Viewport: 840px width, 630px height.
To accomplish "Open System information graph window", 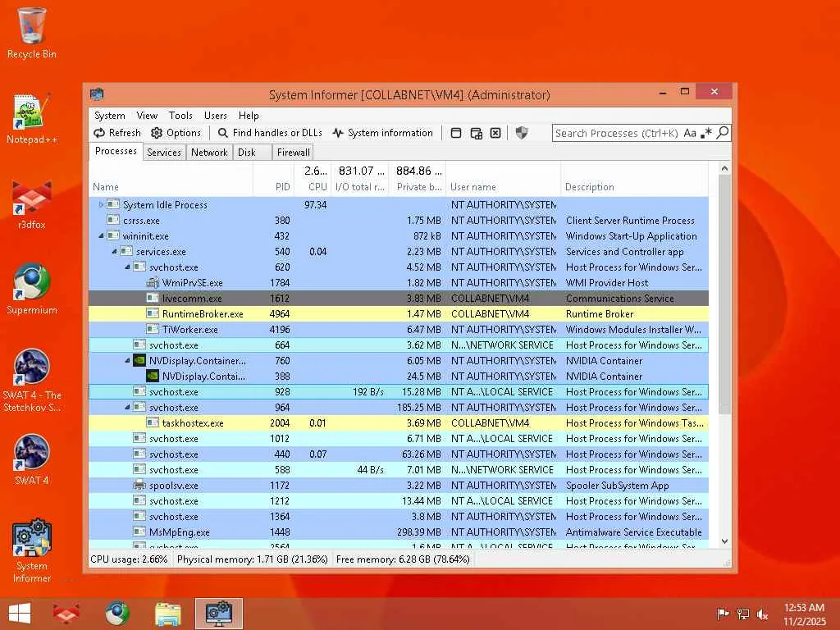I will pyautogui.click(x=382, y=133).
